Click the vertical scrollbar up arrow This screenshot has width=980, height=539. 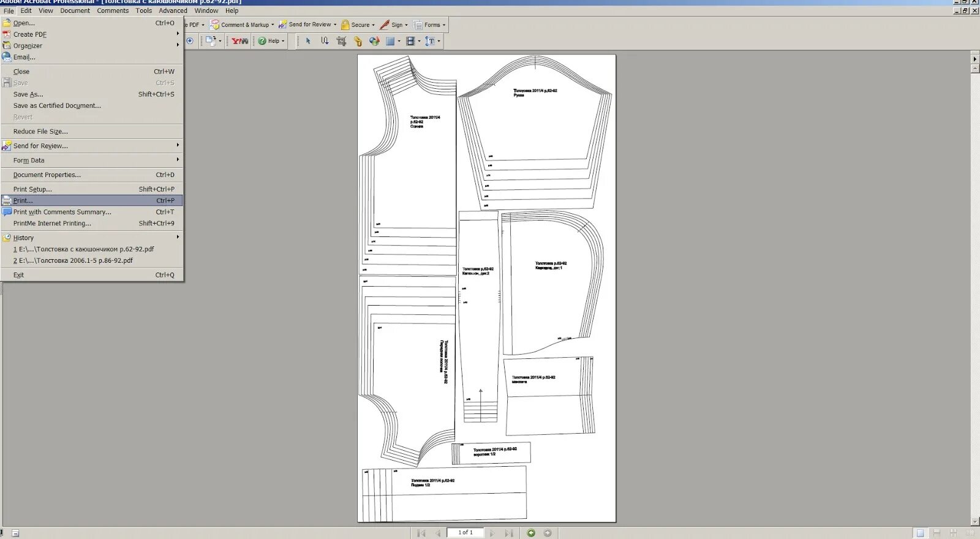click(975, 69)
